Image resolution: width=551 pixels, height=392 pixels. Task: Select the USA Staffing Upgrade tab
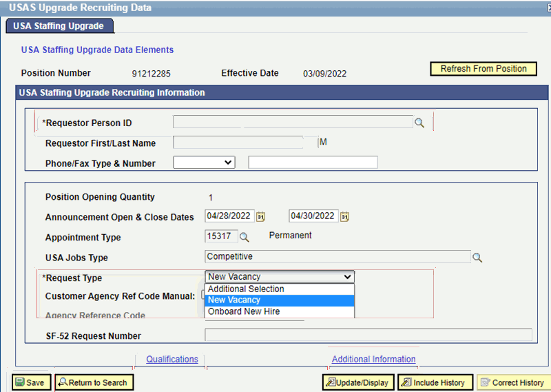[59, 26]
